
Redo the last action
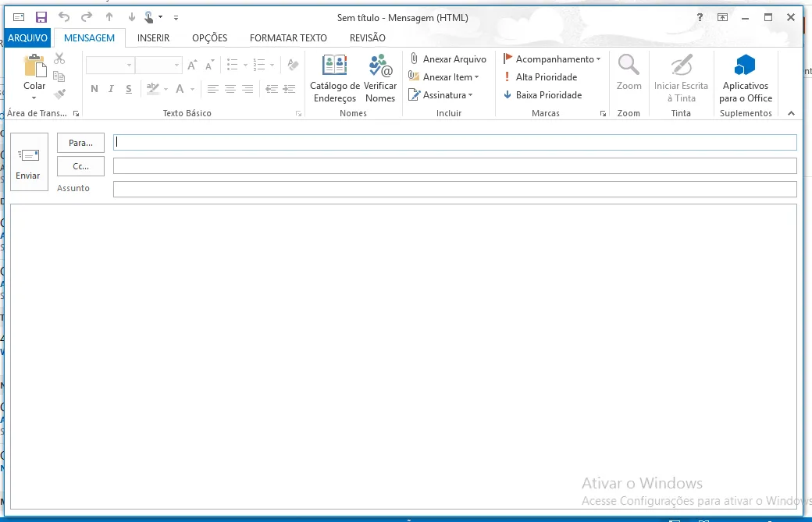point(87,17)
